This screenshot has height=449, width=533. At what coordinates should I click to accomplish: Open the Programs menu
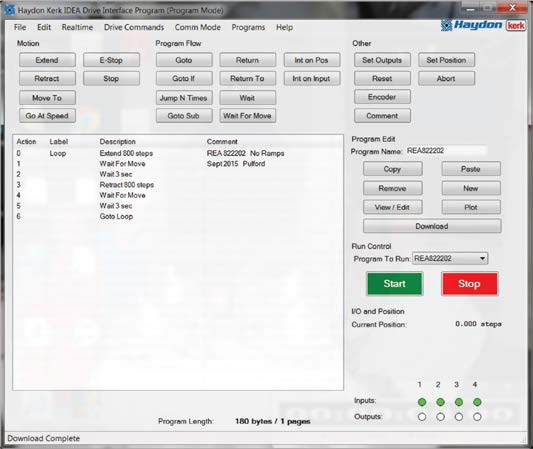click(x=248, y=27)
